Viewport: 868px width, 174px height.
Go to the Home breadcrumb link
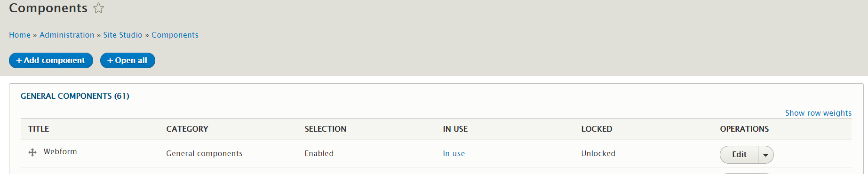point(20,35)
